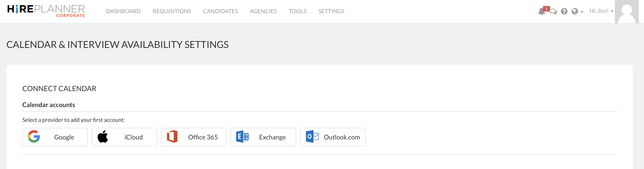Open the Agencies section

tap(263, 11)
